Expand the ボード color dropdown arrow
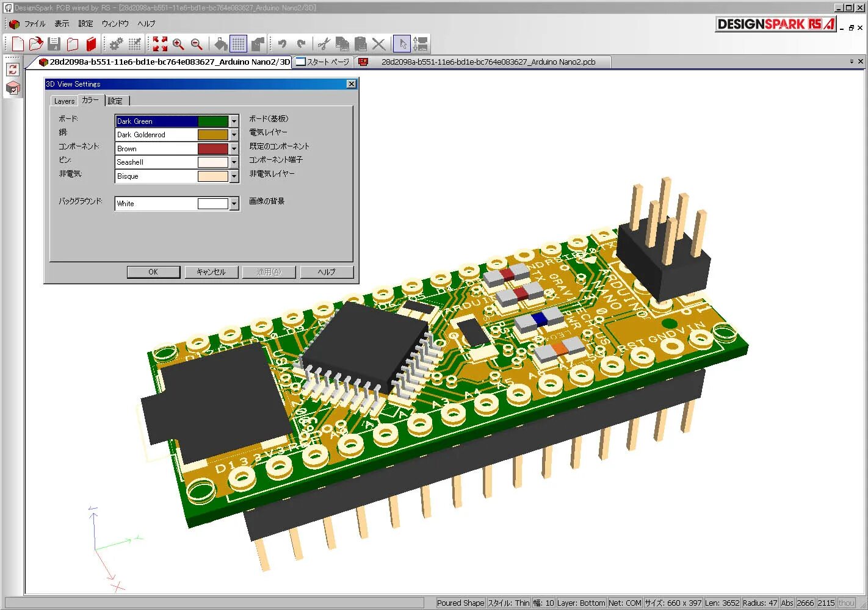Viewport: 868px width, 610px height. click(x=234, y=121)
